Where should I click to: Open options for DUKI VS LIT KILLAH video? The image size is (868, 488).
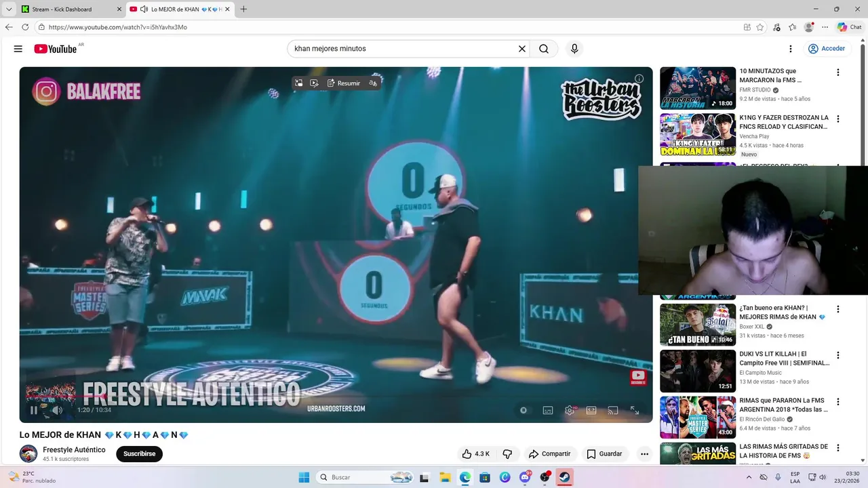[837, 355]
